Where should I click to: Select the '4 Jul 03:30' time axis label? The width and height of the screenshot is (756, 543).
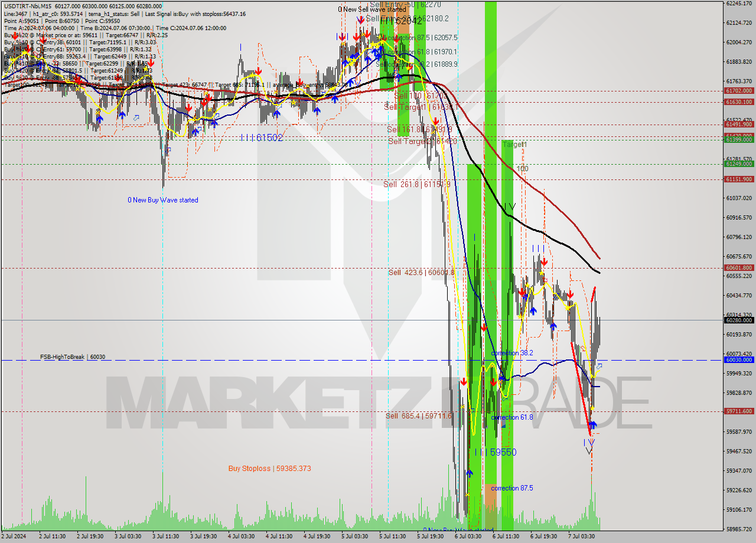[241, 537]
